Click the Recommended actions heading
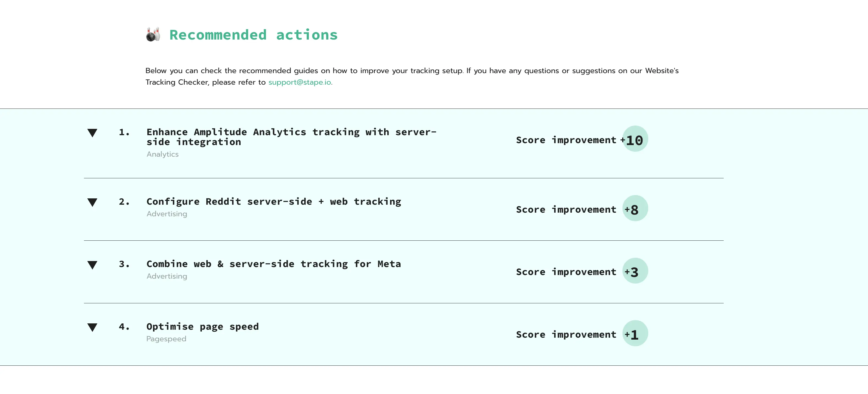868x394 pixels. click(x=253, y=35)
